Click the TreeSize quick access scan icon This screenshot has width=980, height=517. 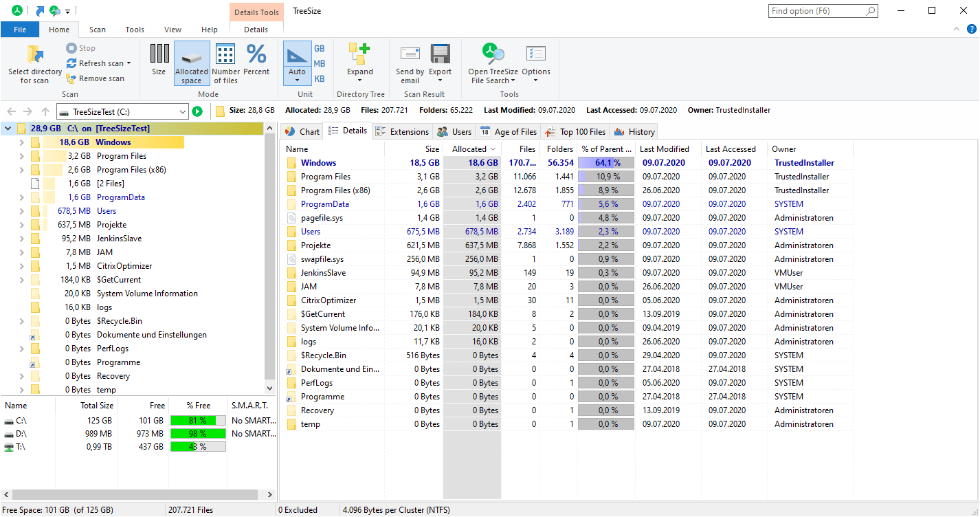pos(54,11)
